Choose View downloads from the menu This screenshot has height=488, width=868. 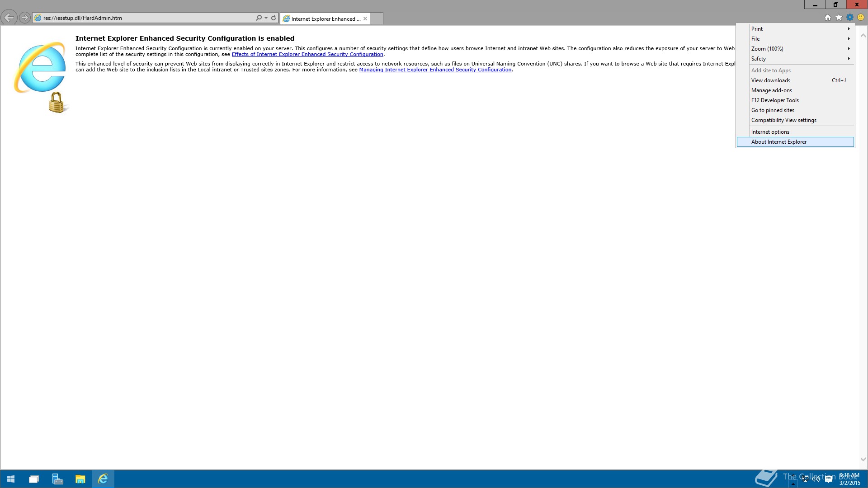tap(795, 80)
